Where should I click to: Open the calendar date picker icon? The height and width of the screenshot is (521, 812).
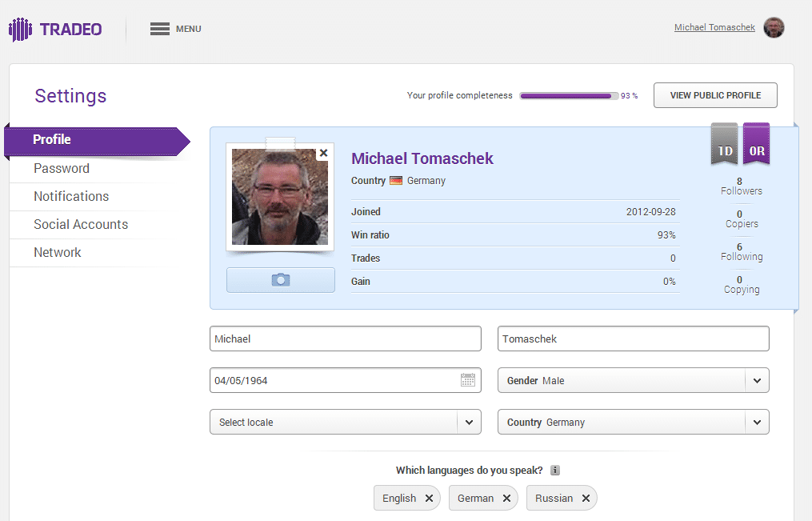click(x=468, y=380)
